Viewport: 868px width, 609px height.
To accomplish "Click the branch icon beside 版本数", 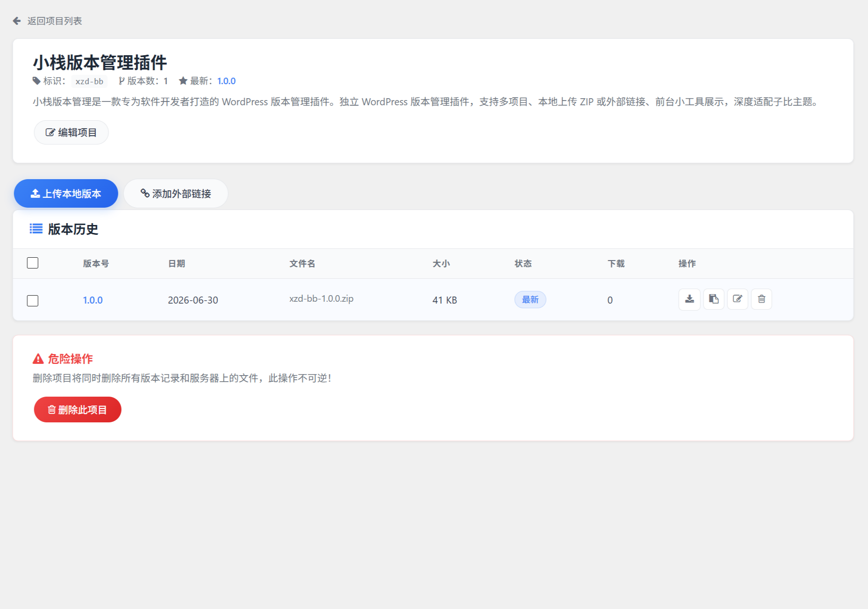I will (x=122, y=81).
